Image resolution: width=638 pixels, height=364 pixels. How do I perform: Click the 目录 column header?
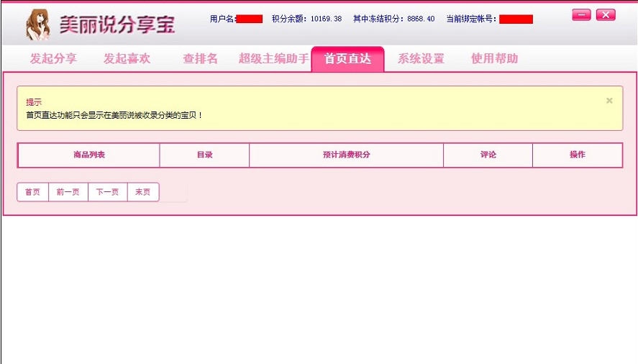(x=205, y=155)
